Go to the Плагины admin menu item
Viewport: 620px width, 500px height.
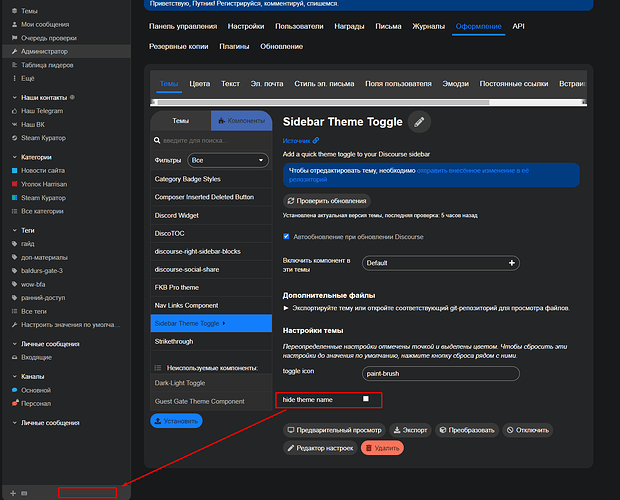point(236,46)
